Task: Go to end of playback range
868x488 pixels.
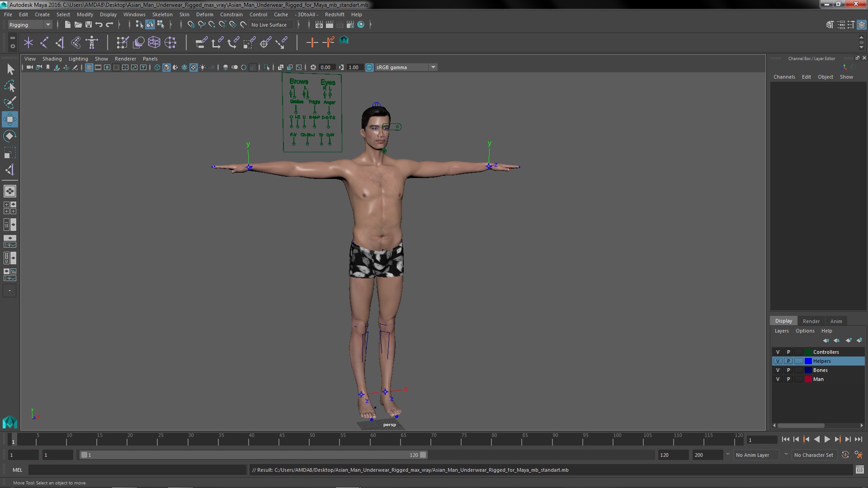Action: click(858, 439)
